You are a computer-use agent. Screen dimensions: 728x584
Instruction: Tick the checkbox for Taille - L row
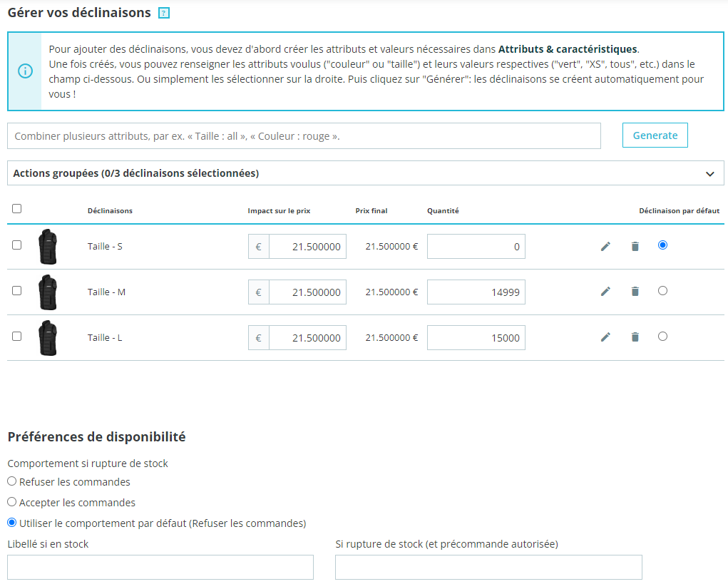click(x=17, y=337)
